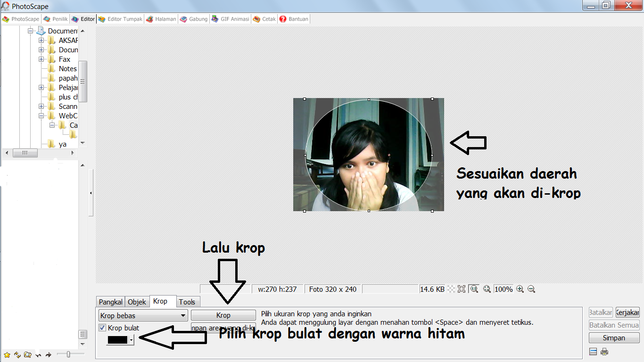644x362 pixels.
Task: Click the rotate left curved arrow
Action: tap(38, 354)
